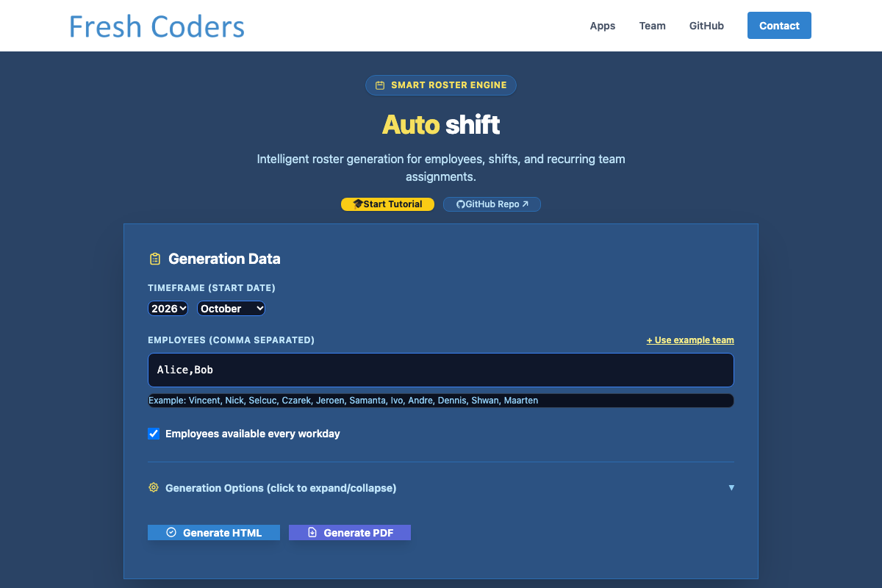Viewport: 882px width, 588px height.
Task: Click the calendar icon in Smart Roster Engine badge
Action: (x=380, y=85)
